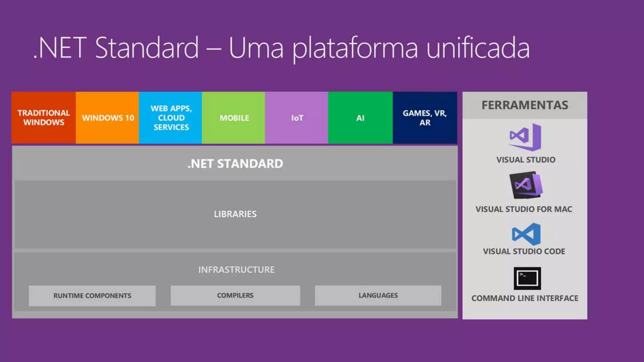Viewport: 644px width, 362px height.
Task: Click the Web Apps, Cloud Services tile
Action: pos(171,118)
